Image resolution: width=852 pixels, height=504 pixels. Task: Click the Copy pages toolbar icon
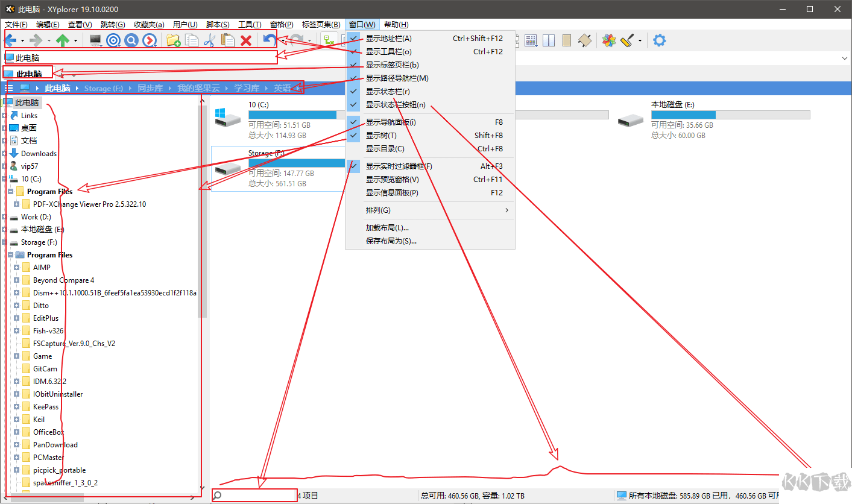192,40
